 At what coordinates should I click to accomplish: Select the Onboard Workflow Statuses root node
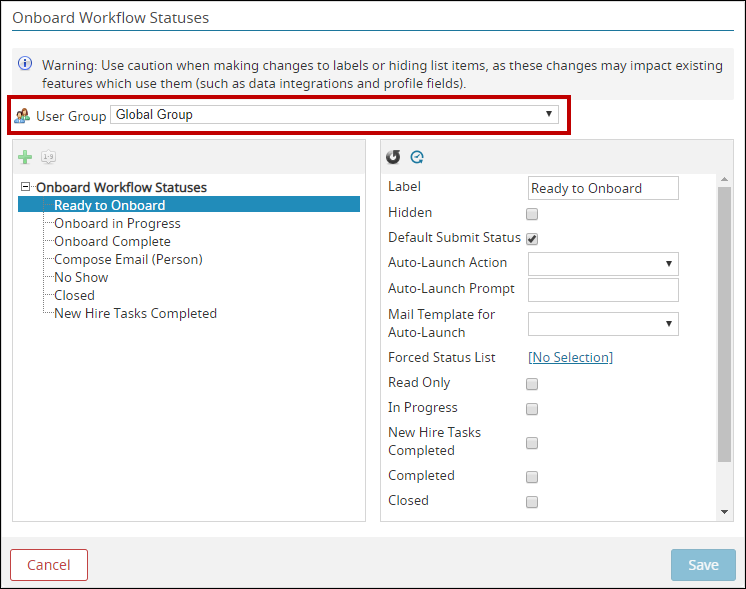pyautogui.click(x=121, y=187)
